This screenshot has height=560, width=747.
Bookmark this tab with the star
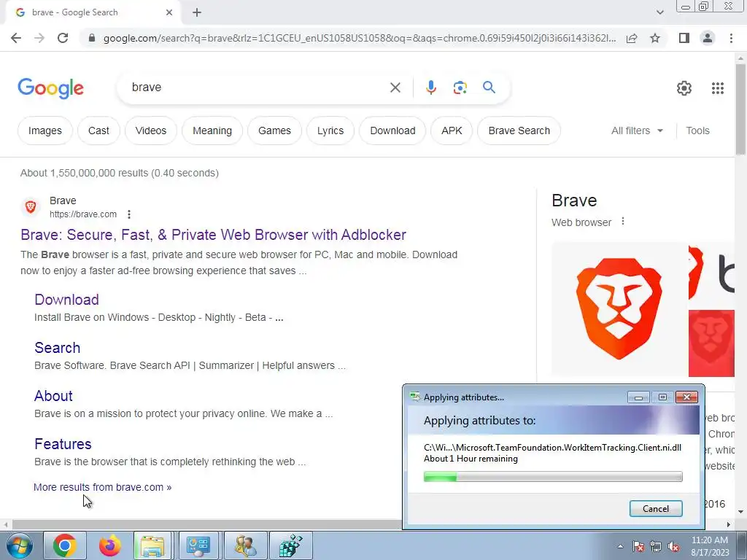coord(655,38)
